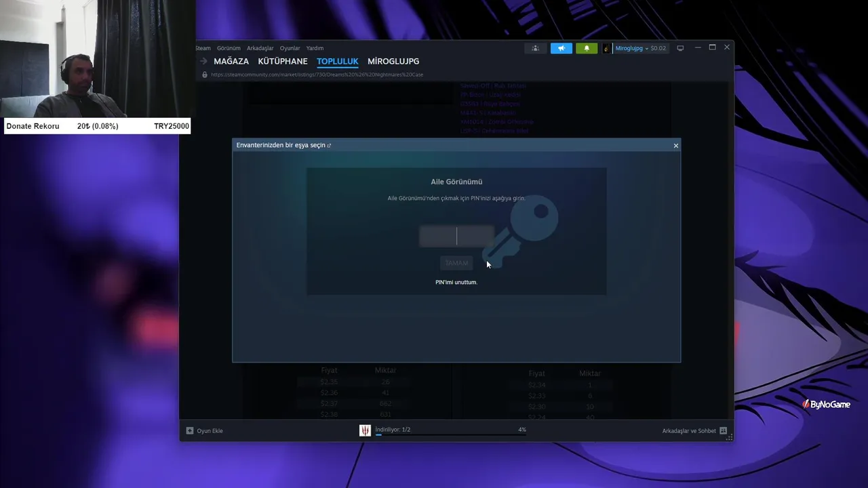Click the window resize grip icon
Viewport: 868px width, 488px height.
coord(730,438)
